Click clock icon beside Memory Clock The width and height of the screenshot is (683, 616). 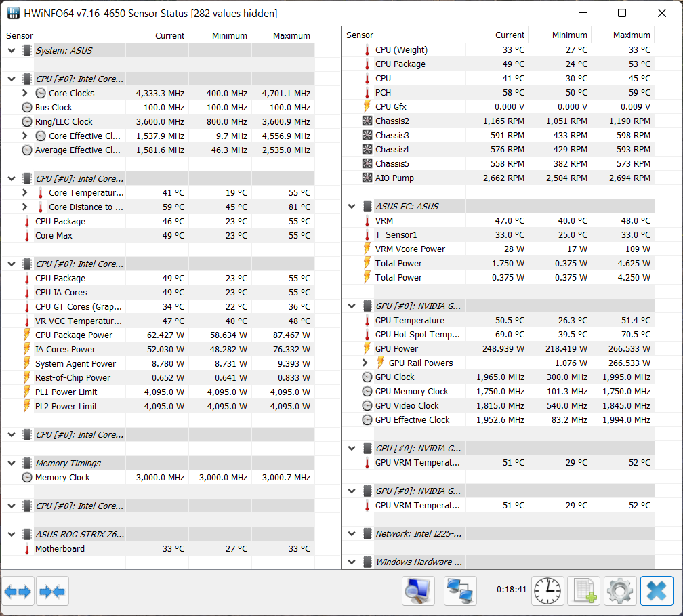pyautogui.click(x=27, y=478)
